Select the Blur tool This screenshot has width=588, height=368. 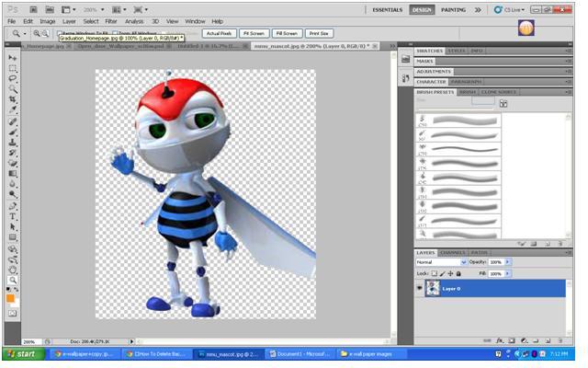point(12,184)
